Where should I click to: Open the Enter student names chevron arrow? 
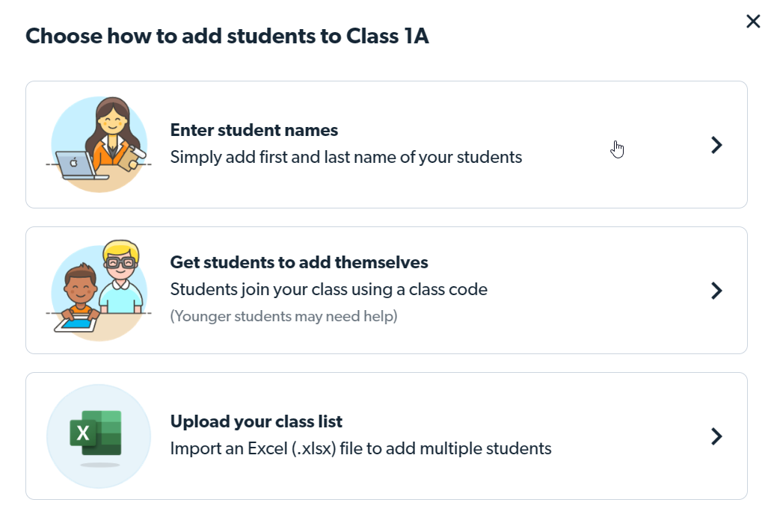(716, 145)
